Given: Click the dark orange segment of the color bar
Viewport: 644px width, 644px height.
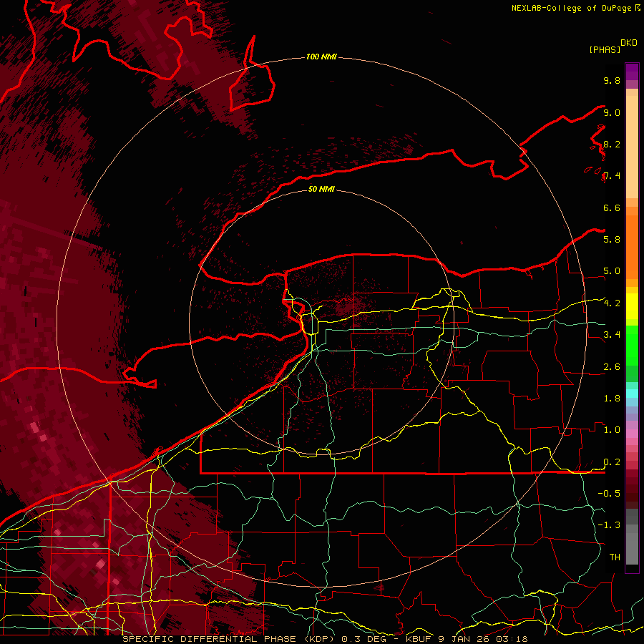Looking at the screenshot, I should coord(632,246).
